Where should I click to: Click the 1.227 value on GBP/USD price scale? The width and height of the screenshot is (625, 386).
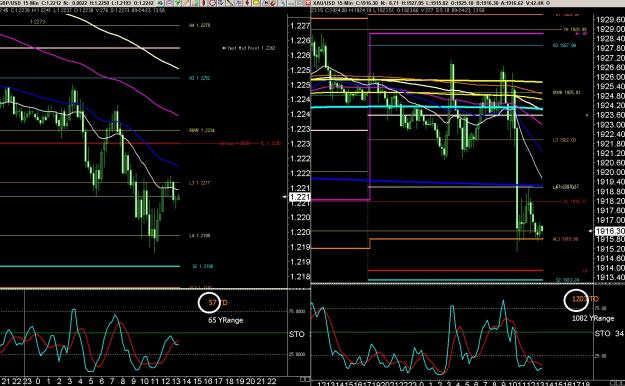point(300,26)
